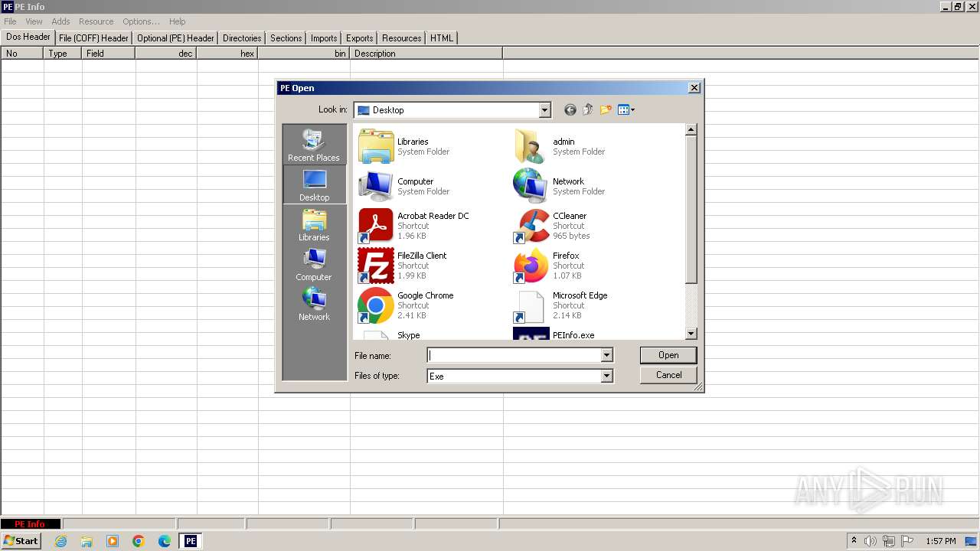Switch to the Imports tab
The height and width of the screenshot is (551, 980).
tap(324, 38)
